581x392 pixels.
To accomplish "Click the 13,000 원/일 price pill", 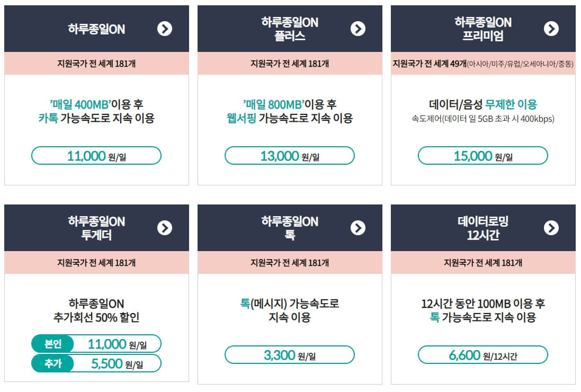I will click(289, 155).
